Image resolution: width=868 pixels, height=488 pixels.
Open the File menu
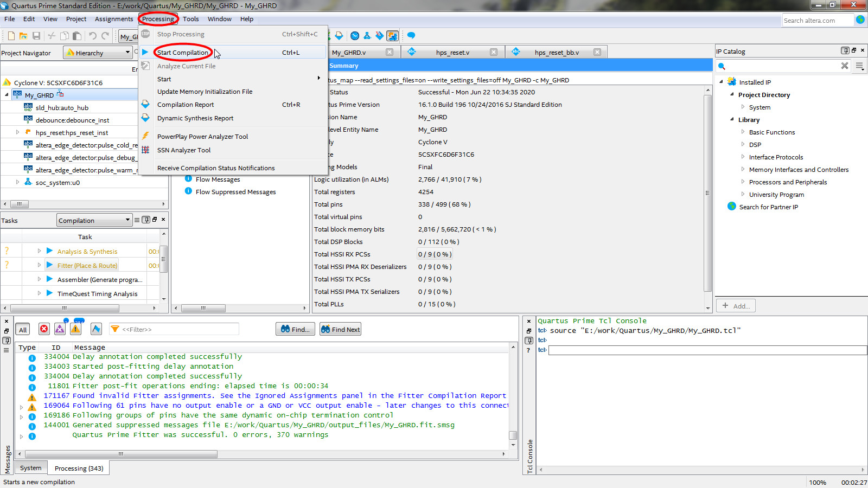coord(10,19)
